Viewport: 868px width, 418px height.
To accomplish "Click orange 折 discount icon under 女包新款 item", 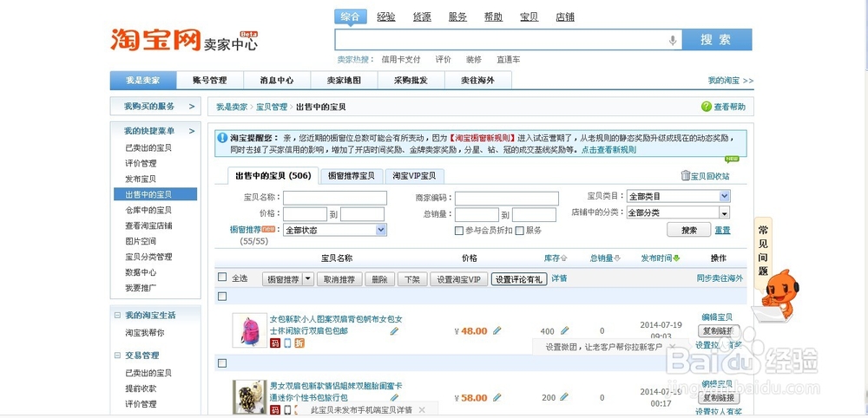I will 299,343.
